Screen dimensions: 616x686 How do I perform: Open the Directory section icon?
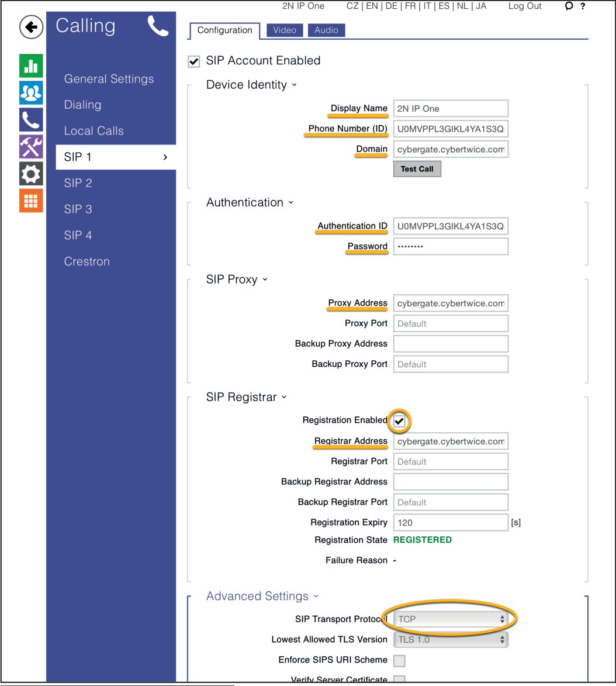click(x=31, y=92)
